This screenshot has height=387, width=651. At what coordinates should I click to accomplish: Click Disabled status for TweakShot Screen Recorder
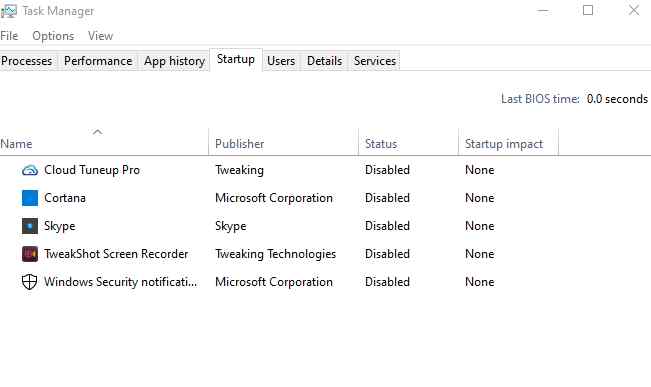pos(387,254)
